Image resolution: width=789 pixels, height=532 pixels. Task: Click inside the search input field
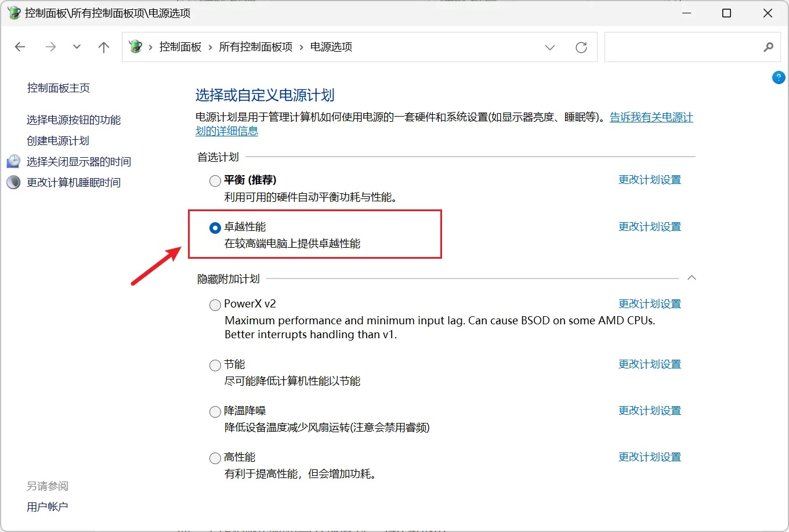point(685,47)
